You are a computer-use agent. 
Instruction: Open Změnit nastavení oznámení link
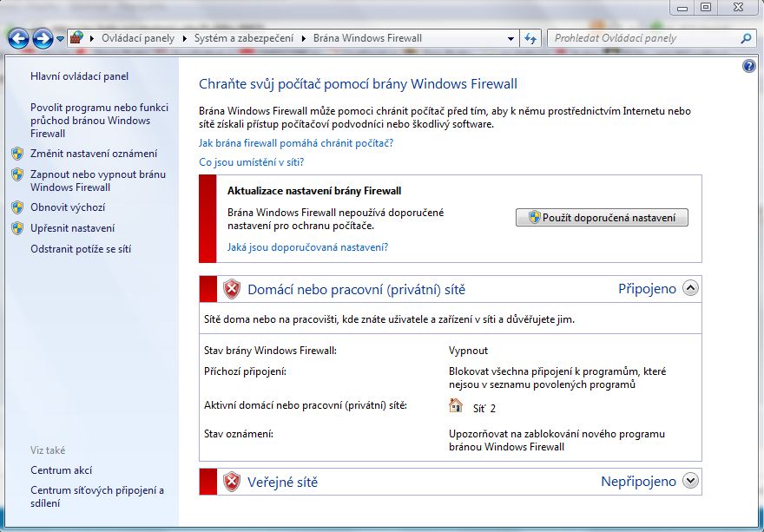pos(94,154)
